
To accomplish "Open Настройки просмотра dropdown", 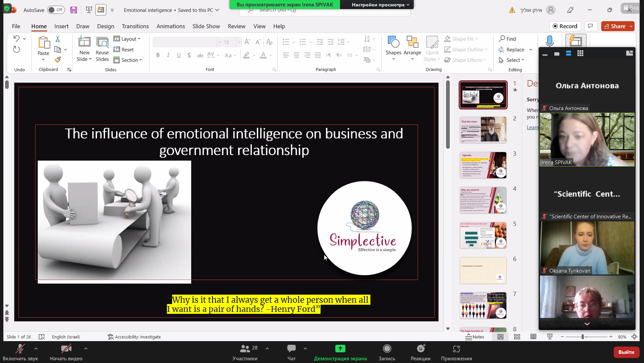I will (380, 5).
